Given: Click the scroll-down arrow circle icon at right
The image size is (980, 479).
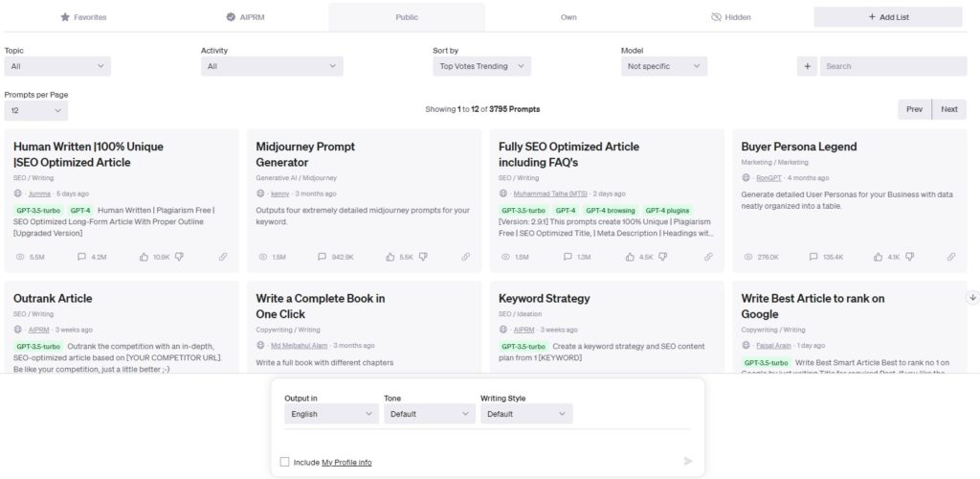Looking at the screenshot, I should [973, 298].
